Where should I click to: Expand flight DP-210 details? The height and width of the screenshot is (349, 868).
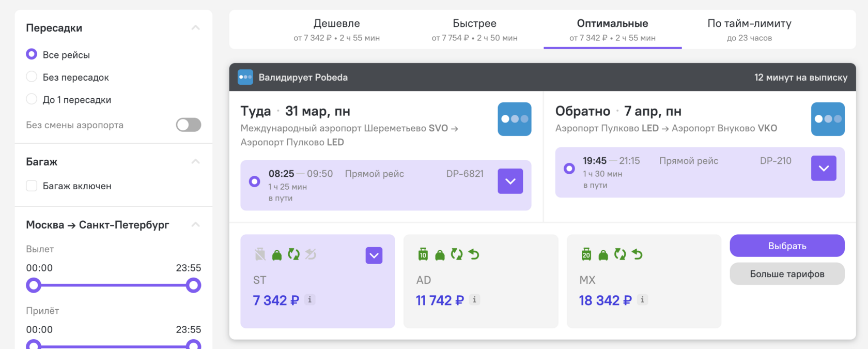click(x=824, y=168)
